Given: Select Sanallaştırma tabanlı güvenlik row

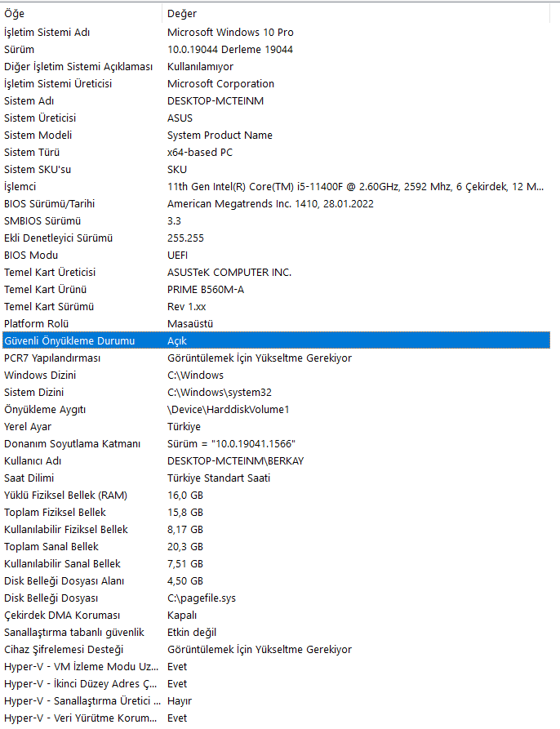Looking at the screenshot, I should pyautogui.click(x=276, y=633).
